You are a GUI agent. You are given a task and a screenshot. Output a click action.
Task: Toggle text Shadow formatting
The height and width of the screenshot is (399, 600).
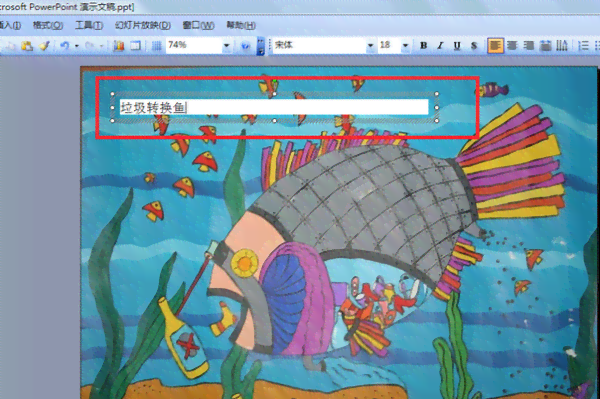tap(474, 46)
